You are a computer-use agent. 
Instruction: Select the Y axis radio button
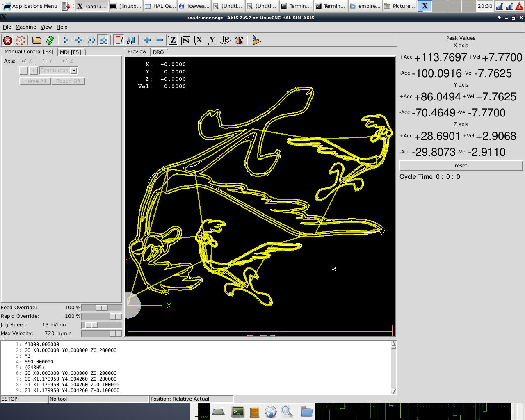point(47,61)
